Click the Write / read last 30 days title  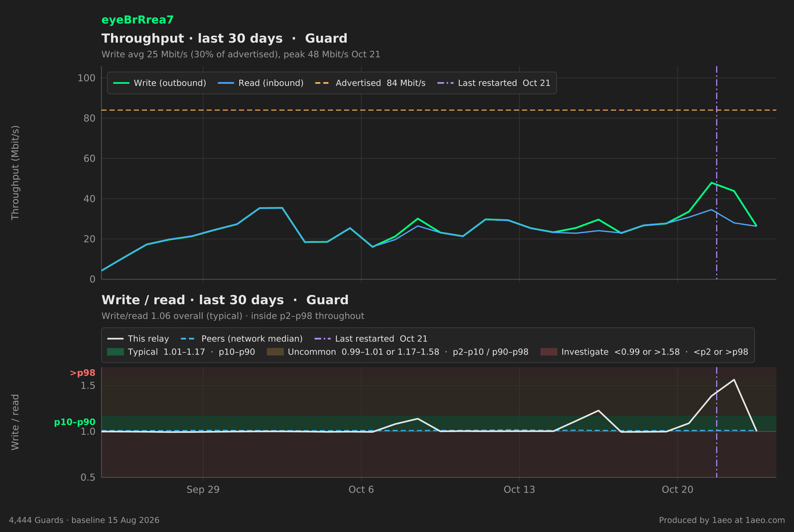(225, 300)
